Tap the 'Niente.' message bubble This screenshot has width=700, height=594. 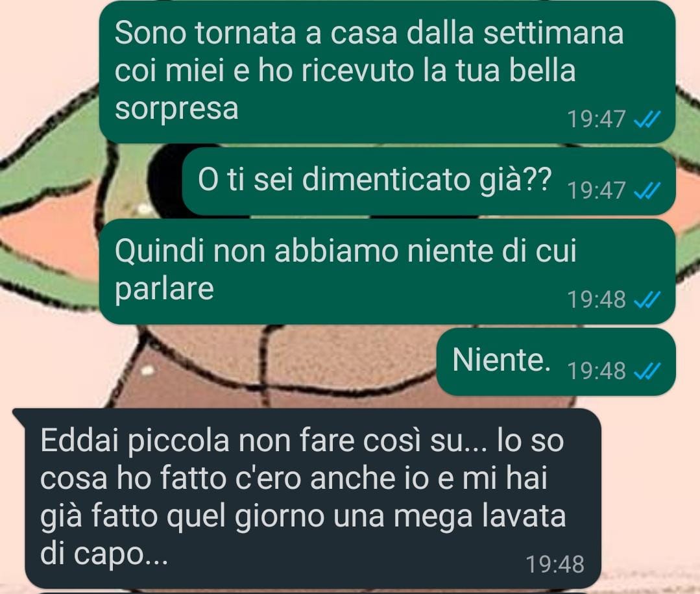556,362
